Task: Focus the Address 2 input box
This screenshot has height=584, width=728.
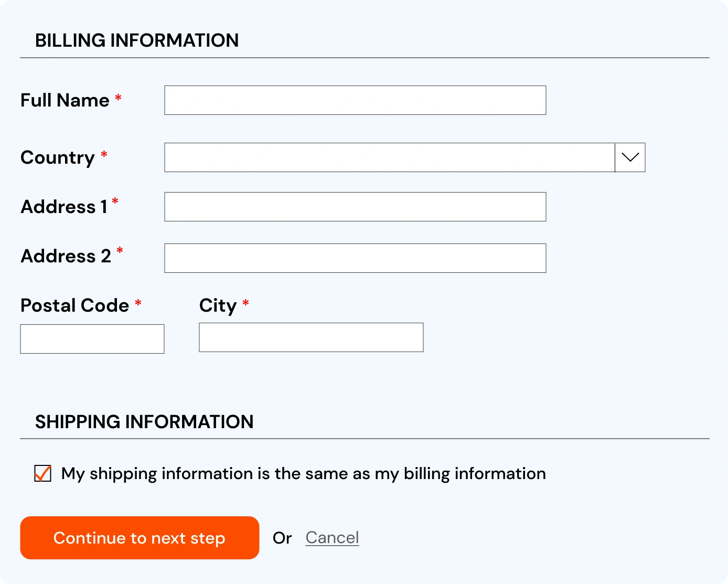Action: [355, 258]
